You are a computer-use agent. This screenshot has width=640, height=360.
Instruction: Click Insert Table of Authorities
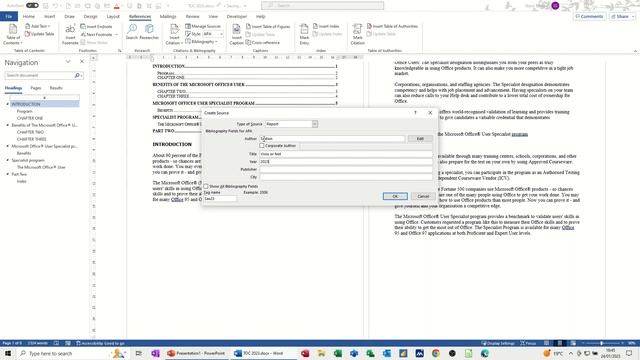(x=392, y=26)
